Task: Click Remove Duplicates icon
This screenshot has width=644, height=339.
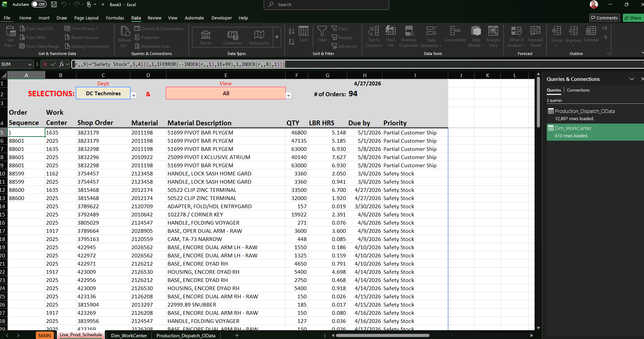Action: (409, 37)
